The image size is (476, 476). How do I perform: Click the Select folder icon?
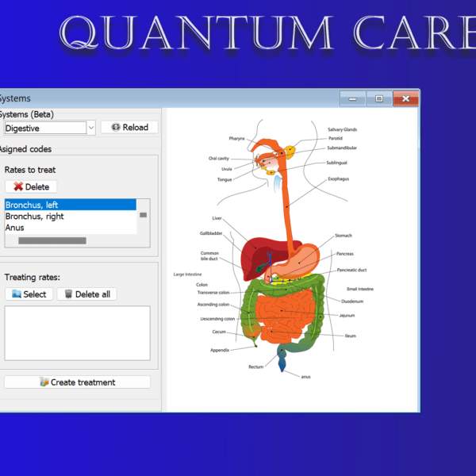click(x=17, y=294)
